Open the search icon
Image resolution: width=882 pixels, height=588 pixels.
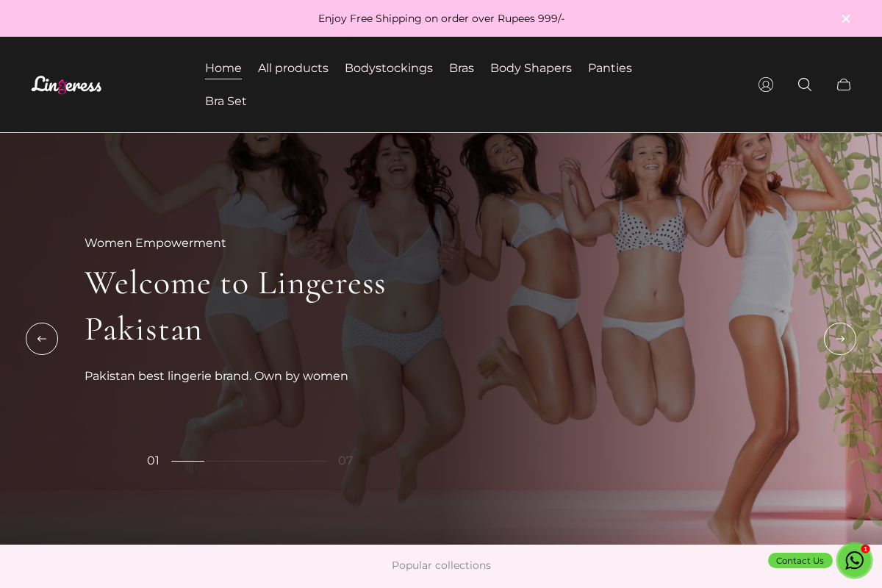click(805, 85)
